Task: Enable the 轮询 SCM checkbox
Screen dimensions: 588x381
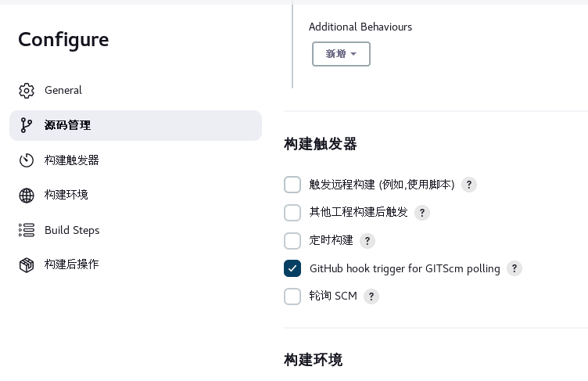Action: (x=292, y=297)
